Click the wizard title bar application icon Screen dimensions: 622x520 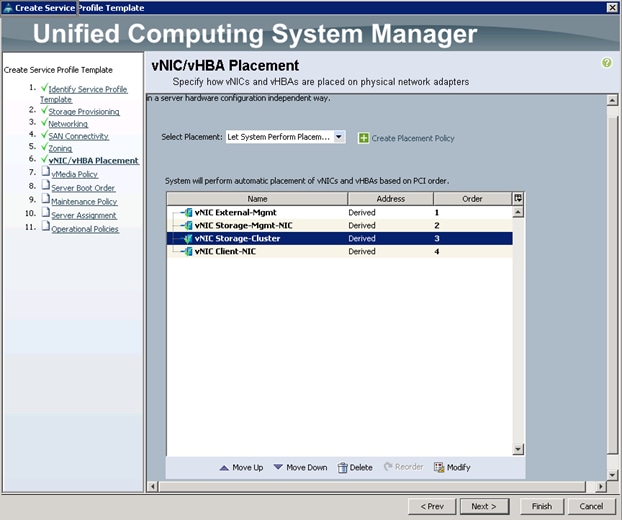tap(8, 8)
